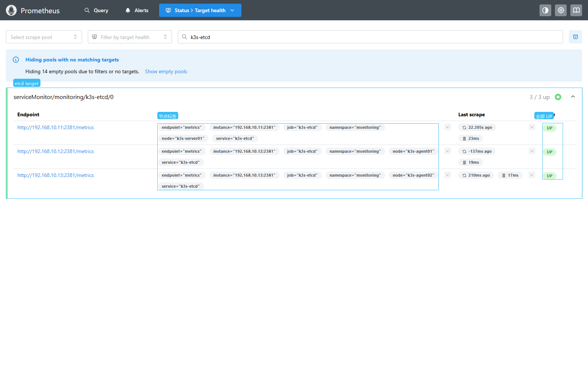Click the Show empty pools link

coord(166,71)
